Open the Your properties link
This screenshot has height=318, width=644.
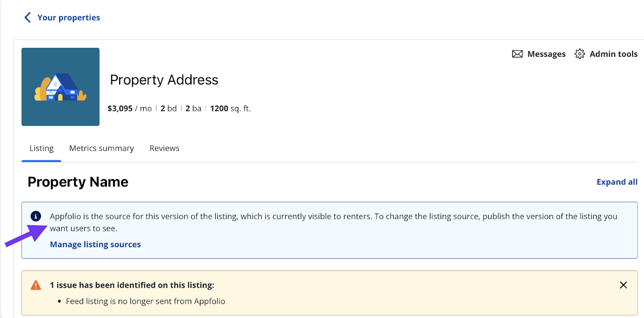click(68, 18)
